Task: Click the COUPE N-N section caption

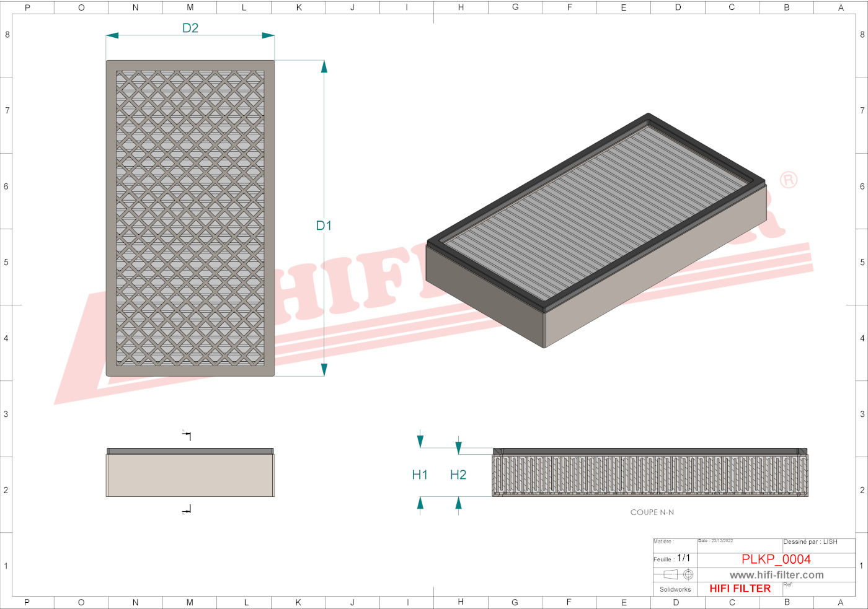Action: (652, 512)
